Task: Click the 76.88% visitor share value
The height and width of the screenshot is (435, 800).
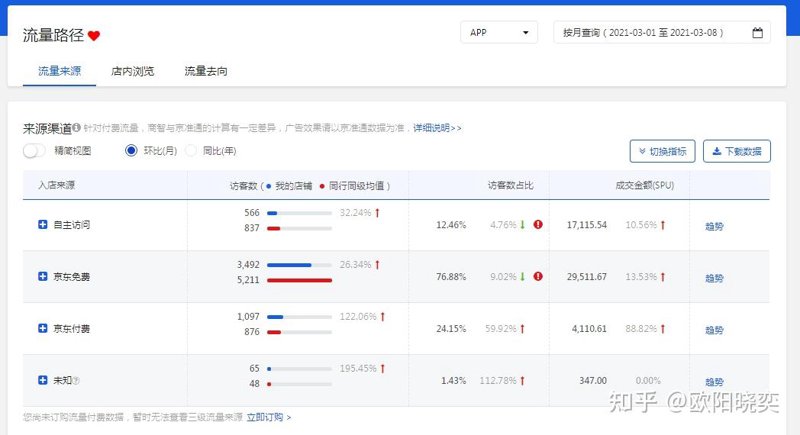Action: (451, 277)
